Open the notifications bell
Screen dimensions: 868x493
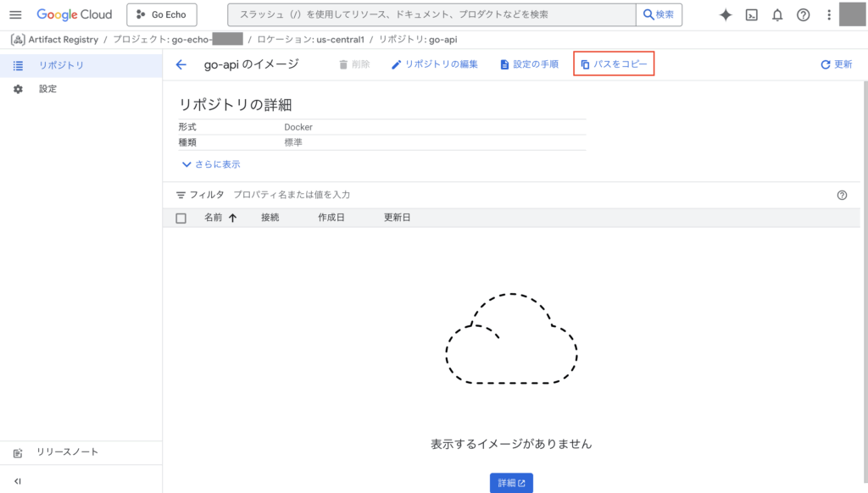777,15
